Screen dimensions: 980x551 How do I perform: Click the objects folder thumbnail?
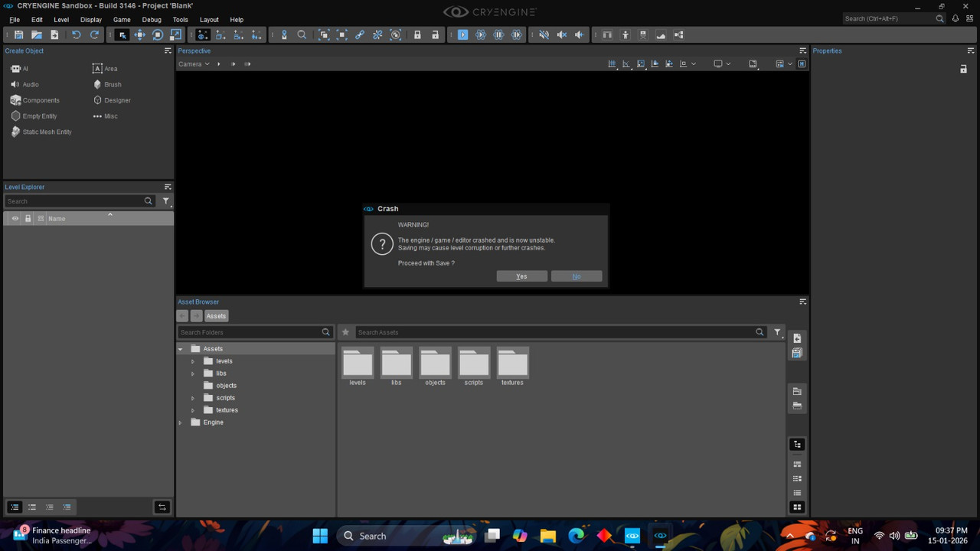click(435, 363)
